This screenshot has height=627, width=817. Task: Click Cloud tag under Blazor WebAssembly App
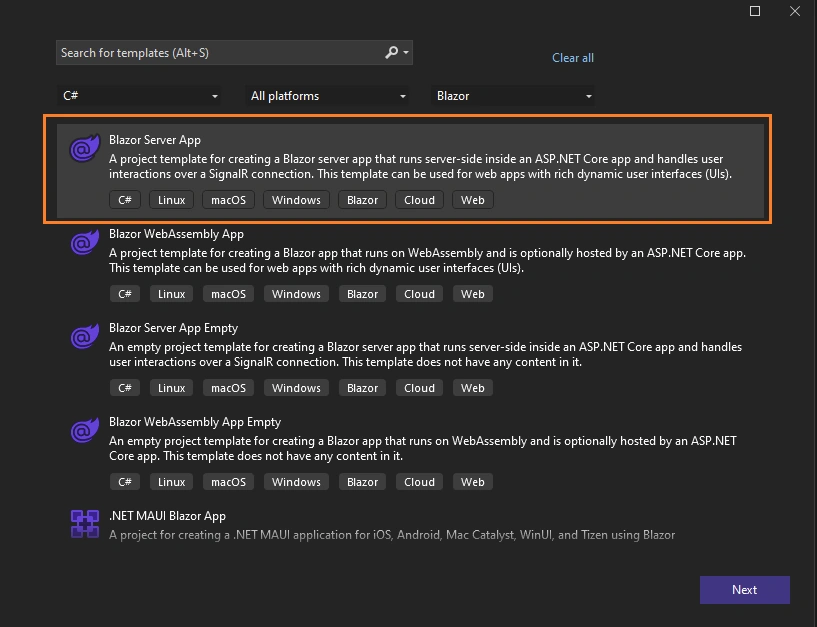[x=419, y=294]
